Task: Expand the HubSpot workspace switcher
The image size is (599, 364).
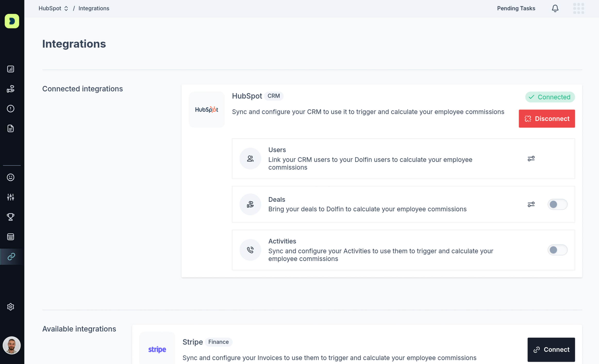Action: 53,8
